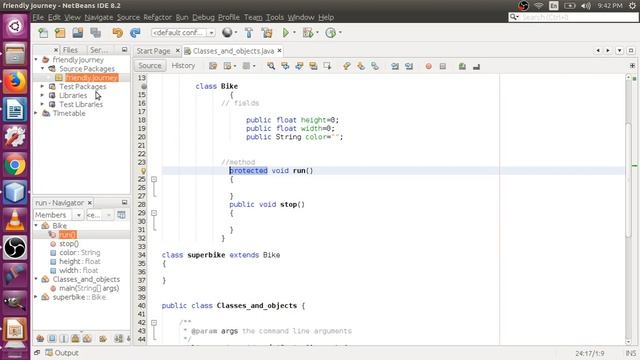Switch to the Files tab
Viewport: 640px width, 360px height.
[70, 50]
